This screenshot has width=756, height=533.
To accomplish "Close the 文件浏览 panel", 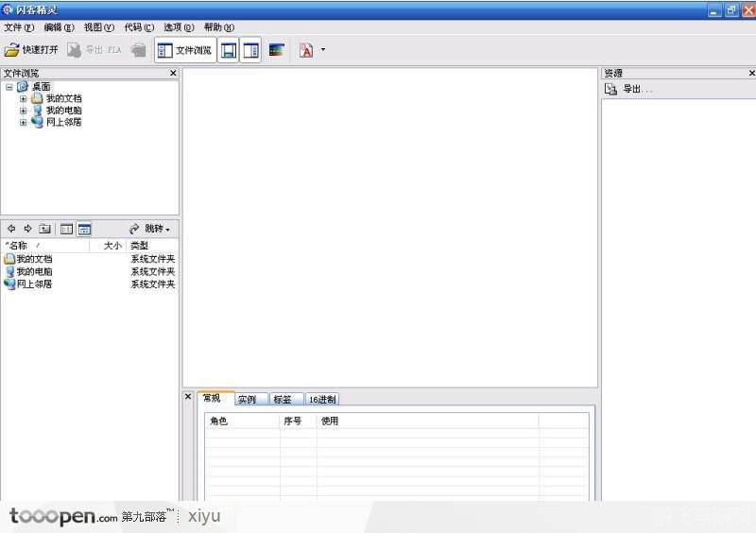I will coord(173,73).
